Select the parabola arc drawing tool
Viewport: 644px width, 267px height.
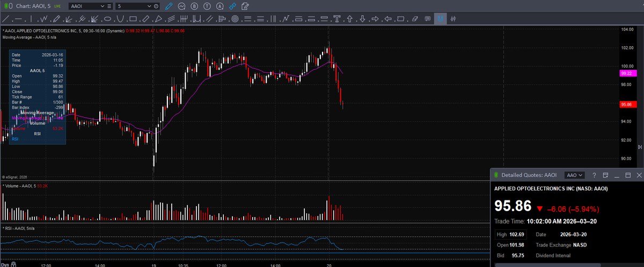tap(120, 19)
